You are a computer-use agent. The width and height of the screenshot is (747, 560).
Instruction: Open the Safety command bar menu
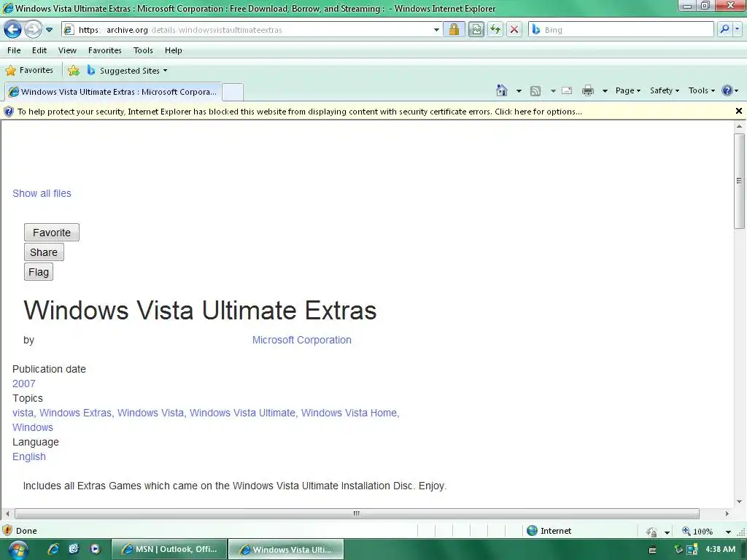click(x=665, y=90)
